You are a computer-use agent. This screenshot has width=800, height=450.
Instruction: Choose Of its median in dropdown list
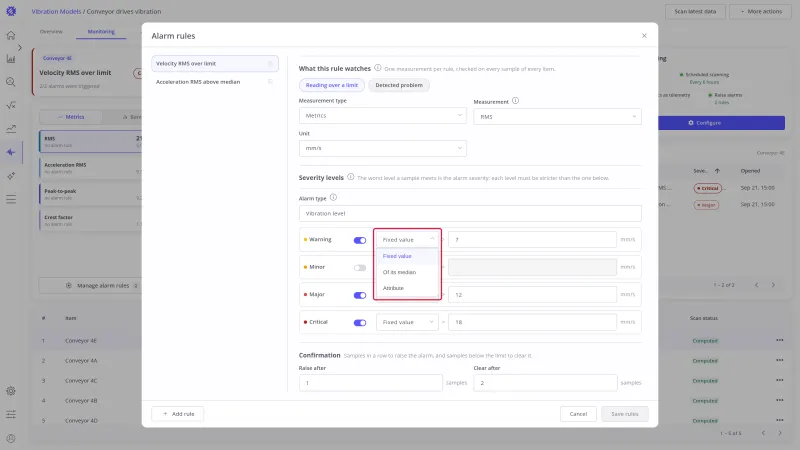point(407,272)
